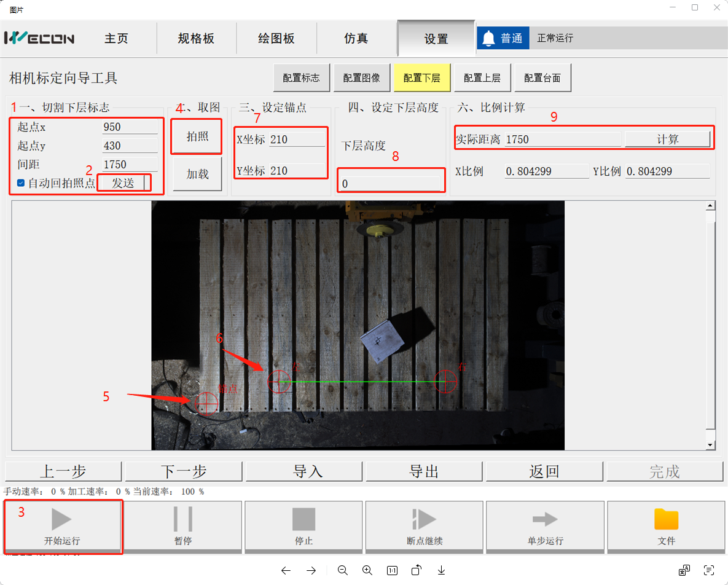
Task: Click the 普通 bell notification icon
Action: point(489,39)
